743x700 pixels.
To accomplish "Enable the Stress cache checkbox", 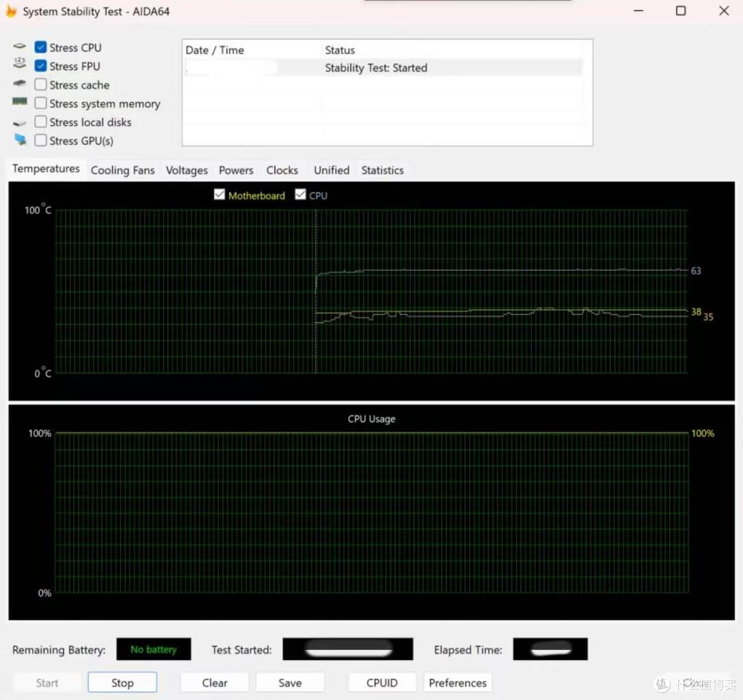I will pyautogui.click(x=41, y=85).
